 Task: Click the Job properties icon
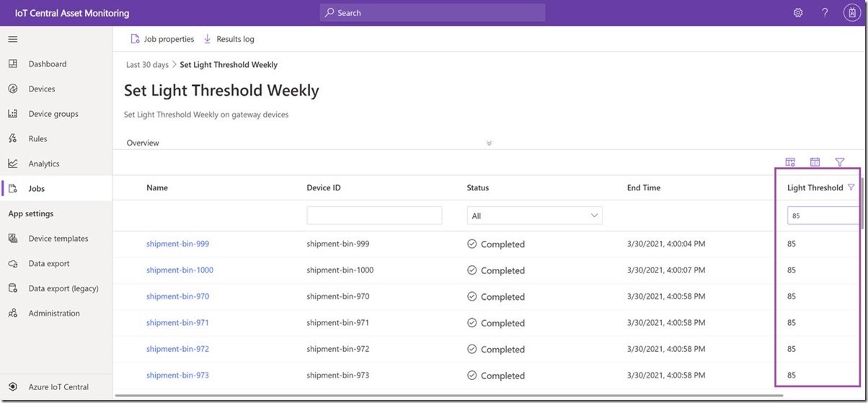coord(135,39)
